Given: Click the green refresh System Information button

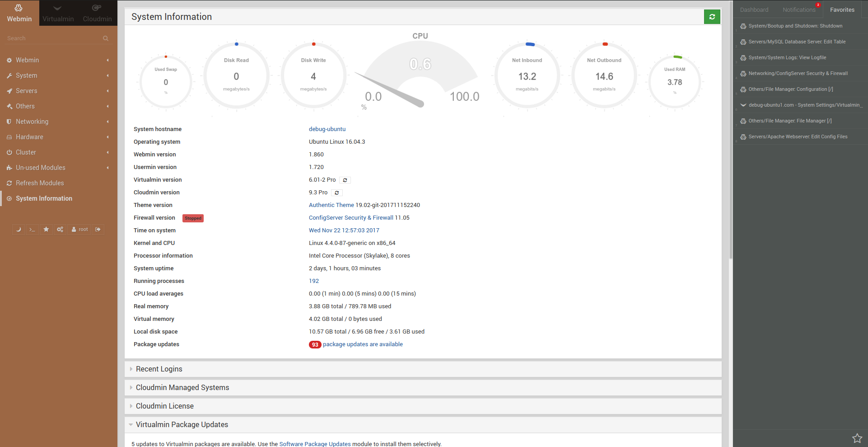Looking at the screenshot, I should tap(712, 17).
